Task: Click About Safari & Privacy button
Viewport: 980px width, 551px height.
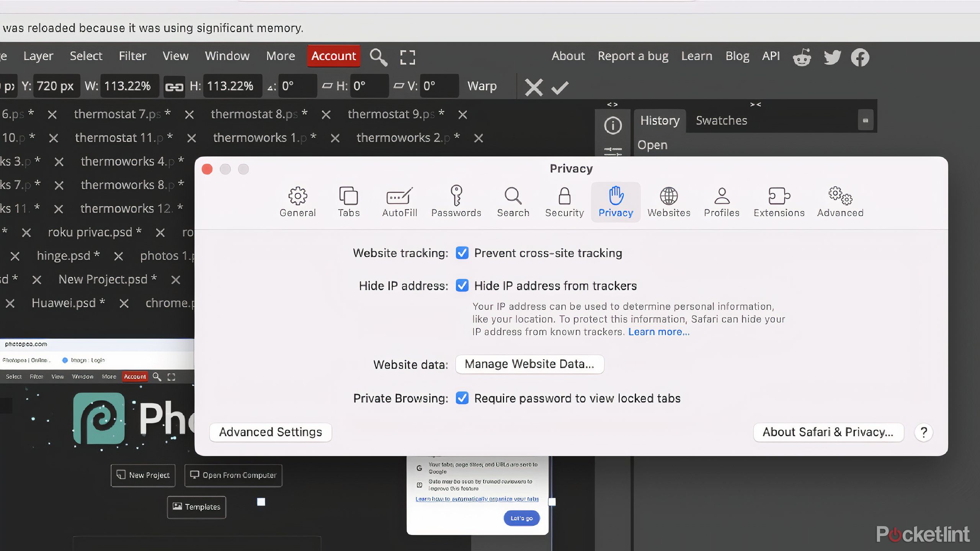Action: (828, 432)
